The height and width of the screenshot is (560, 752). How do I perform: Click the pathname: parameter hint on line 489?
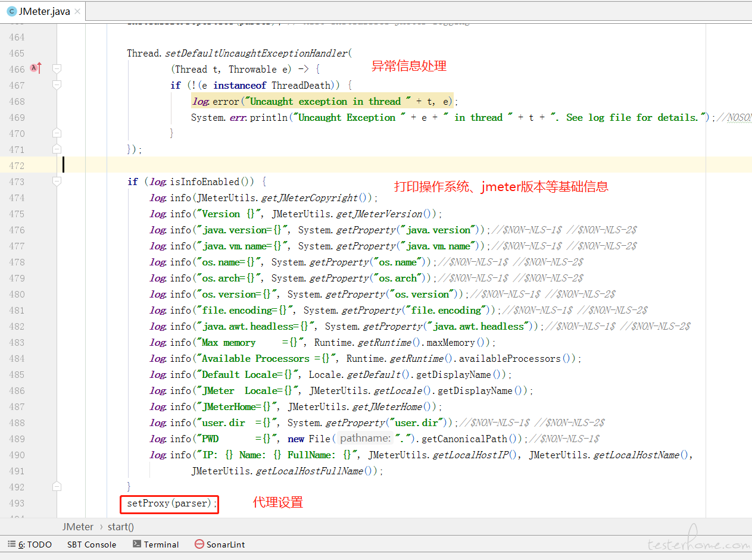click(x=364, y=439)
